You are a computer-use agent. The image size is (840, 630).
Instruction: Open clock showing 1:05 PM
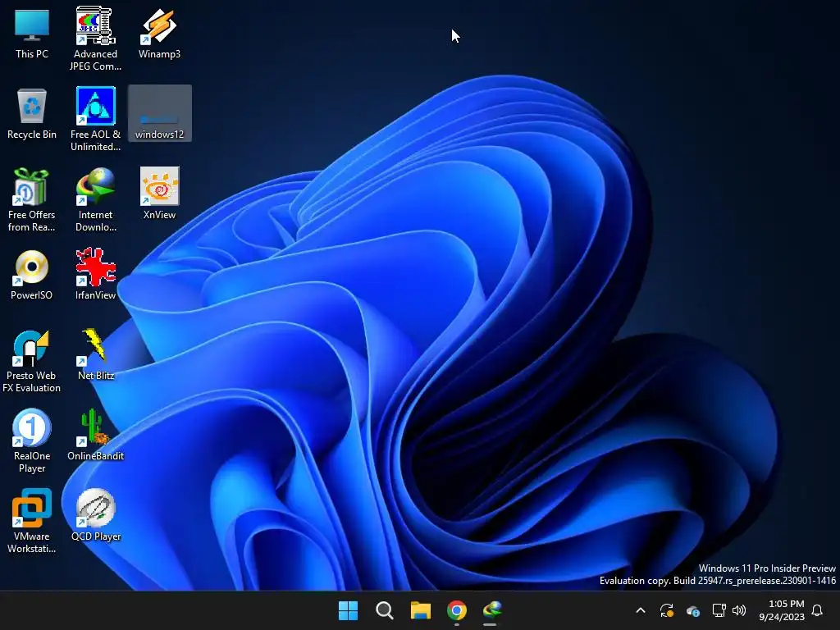click(x=782, y=610)
